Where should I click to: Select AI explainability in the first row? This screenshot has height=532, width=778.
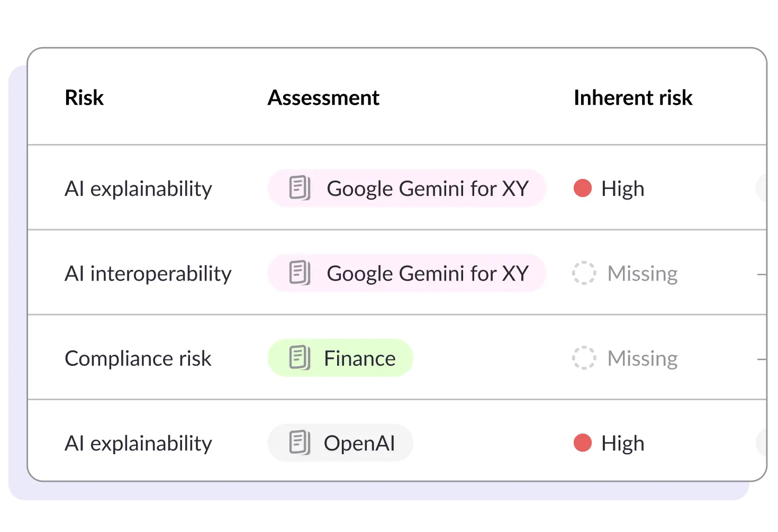click(138, 189)
